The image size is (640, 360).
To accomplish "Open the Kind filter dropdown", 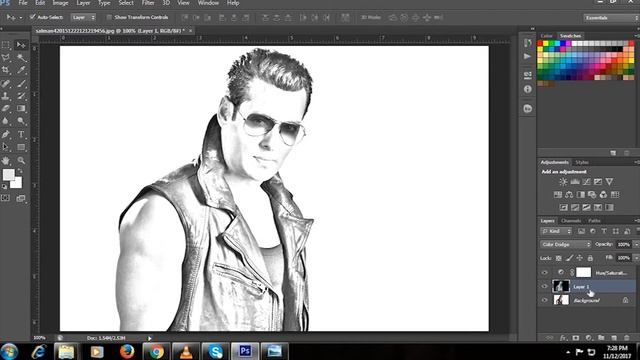I will click(x=556, y=231).
